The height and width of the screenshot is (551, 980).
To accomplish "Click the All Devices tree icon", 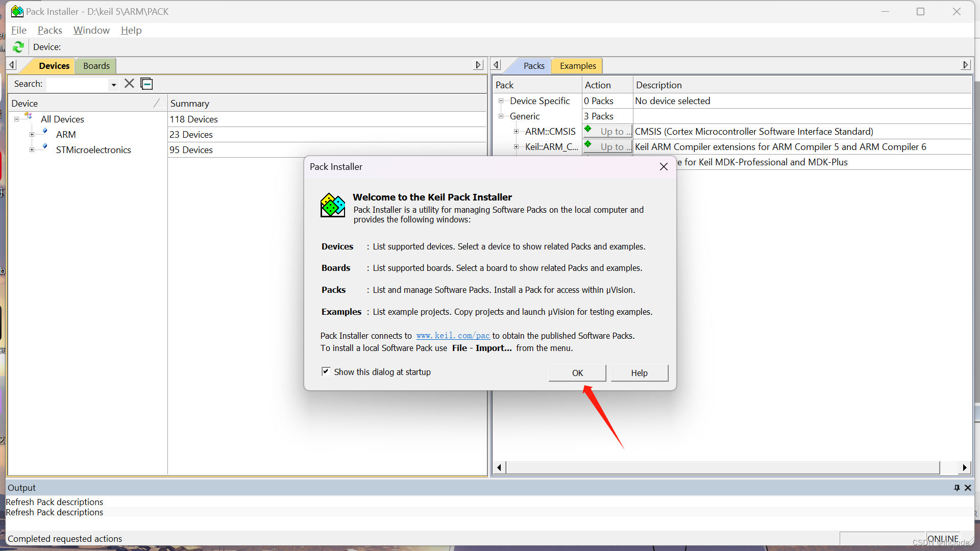I will [x=28, y=117].
